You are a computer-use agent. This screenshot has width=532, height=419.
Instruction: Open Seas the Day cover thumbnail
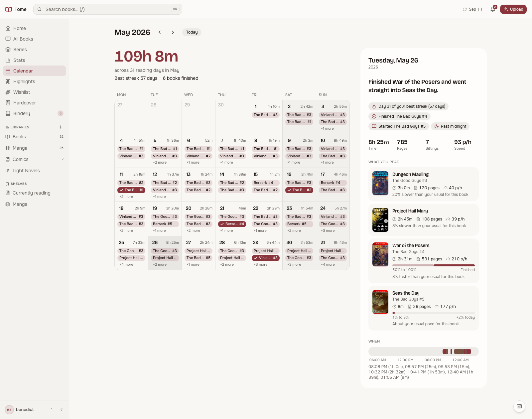(x=380, y=302)
